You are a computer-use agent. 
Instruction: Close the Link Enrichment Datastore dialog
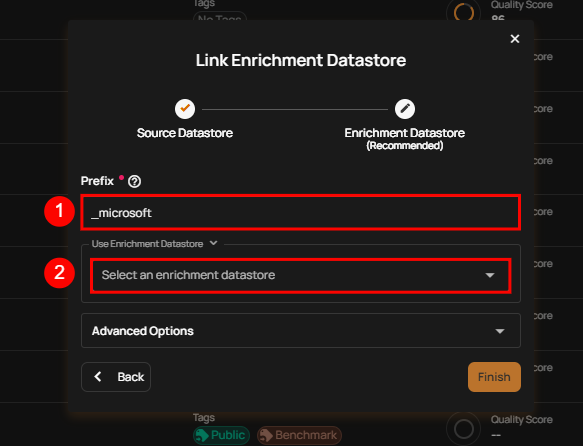click(x=515, y=39)
